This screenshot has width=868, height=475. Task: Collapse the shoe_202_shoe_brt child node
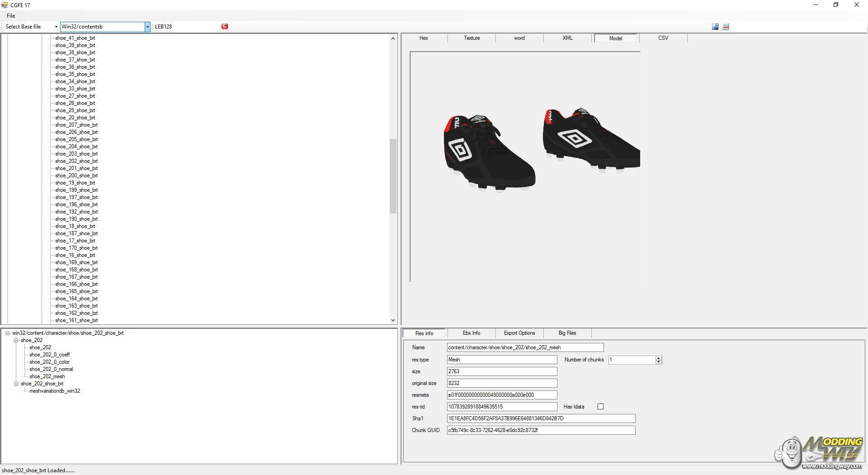pos(16,384)
